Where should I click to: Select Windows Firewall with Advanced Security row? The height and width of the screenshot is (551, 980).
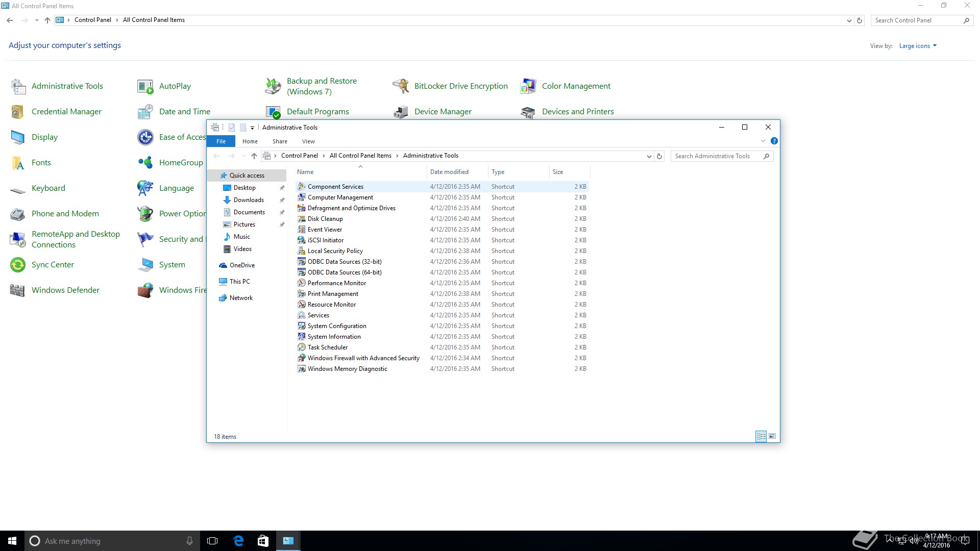(442, 358)
